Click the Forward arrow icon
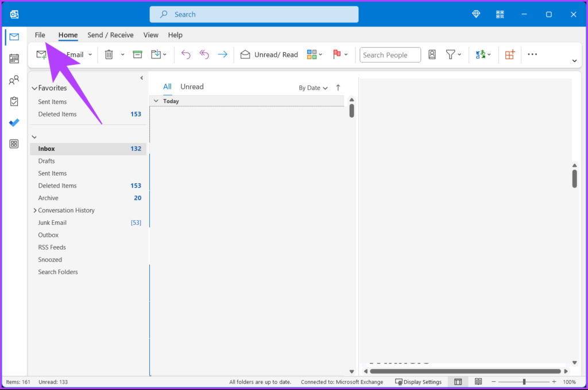This screenshot has width=588, height=390. tap(222, 54)
